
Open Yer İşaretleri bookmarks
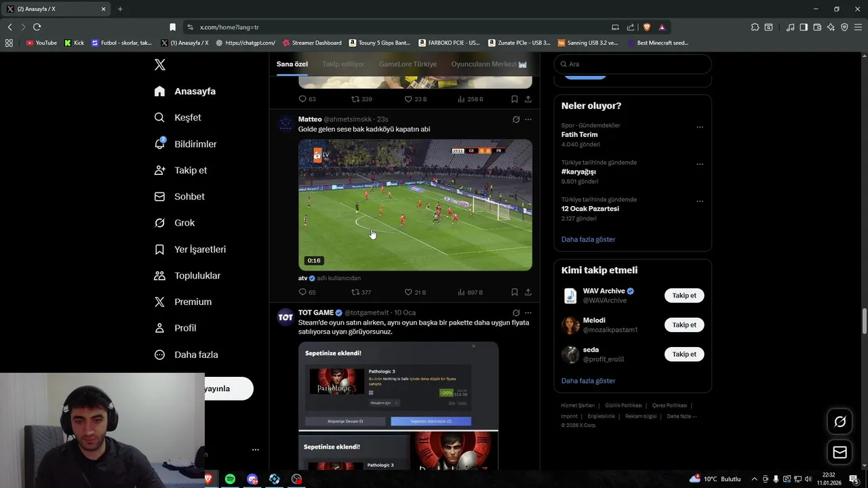click(x=190, y=249)
